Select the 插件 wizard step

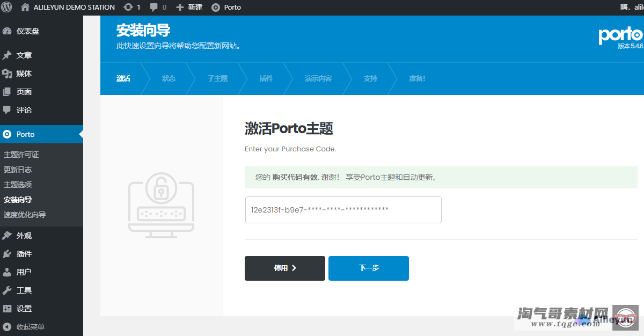point(266,78)
